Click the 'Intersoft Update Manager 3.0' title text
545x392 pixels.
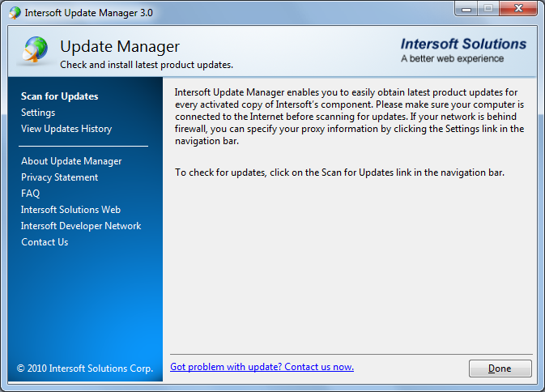coord(89,13)
